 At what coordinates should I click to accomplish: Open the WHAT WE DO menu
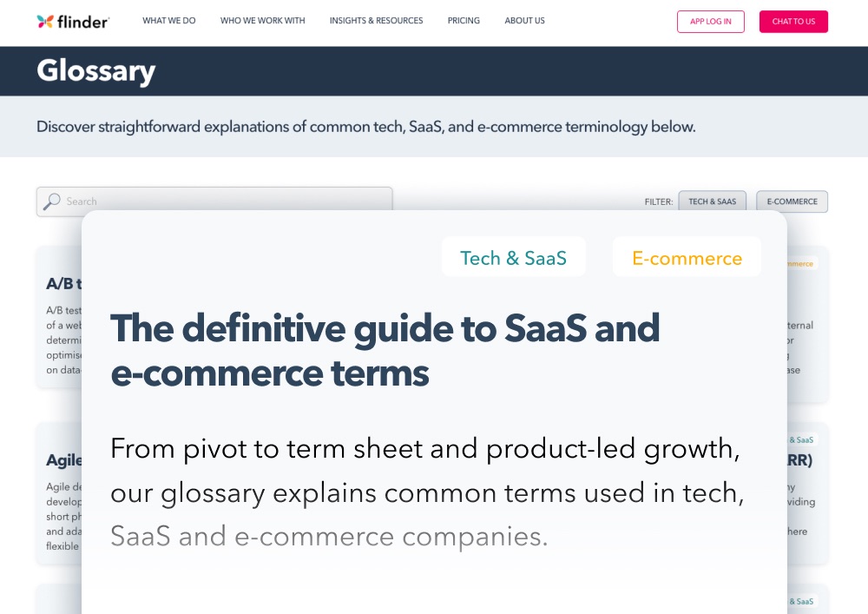pyautogui.click(x=168, y=21)
